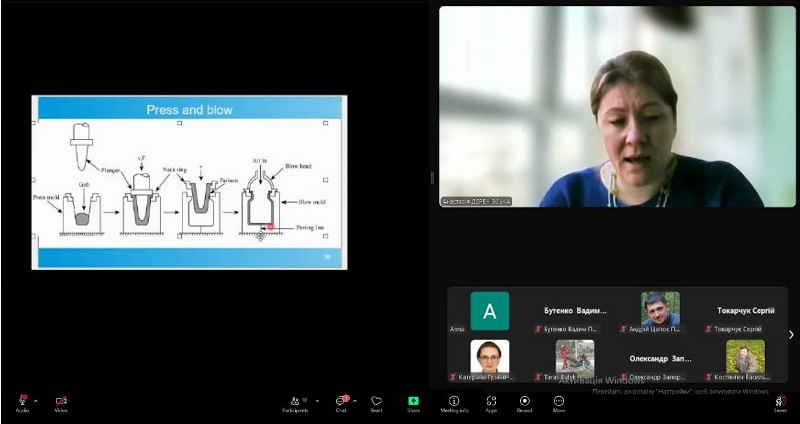Click the 'Blow mold' label on the slide
The width and height of the screenshot is (800, 424).
[312, 202]
